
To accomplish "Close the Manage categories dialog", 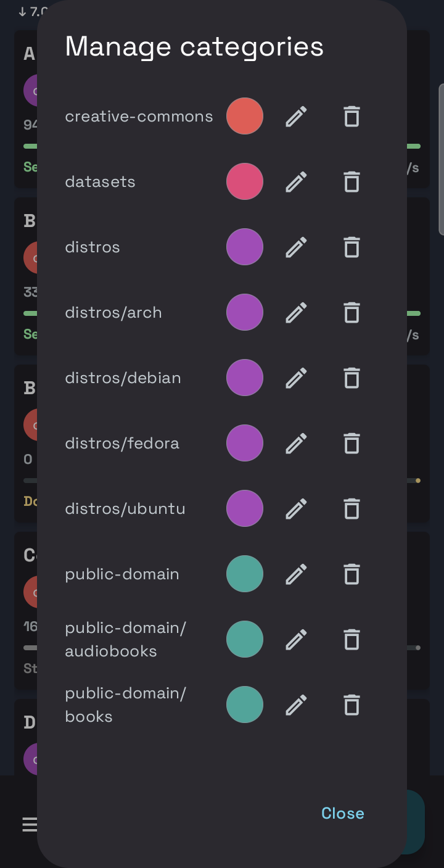I will [343, 813].
